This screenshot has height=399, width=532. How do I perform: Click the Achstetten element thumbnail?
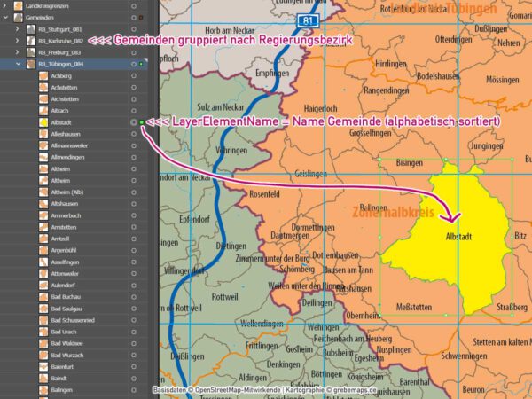[x=43, y=88]
